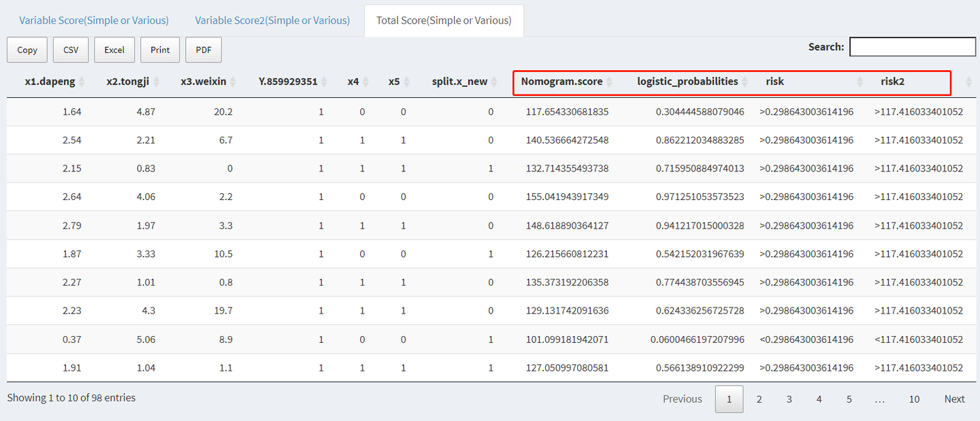The height and width of the screenshot is (421, 980).
Task: Click sort arrows beside x2.tongji
Action: [156, 82]
